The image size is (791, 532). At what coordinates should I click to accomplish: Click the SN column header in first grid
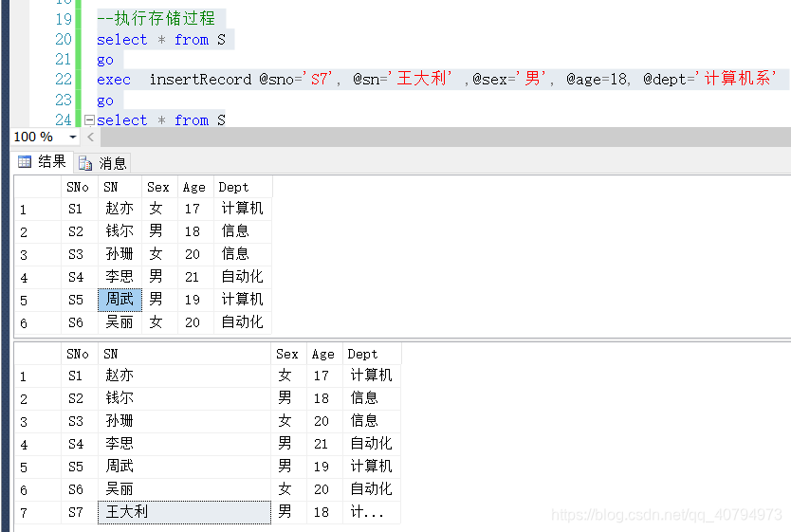click(120, 187)
